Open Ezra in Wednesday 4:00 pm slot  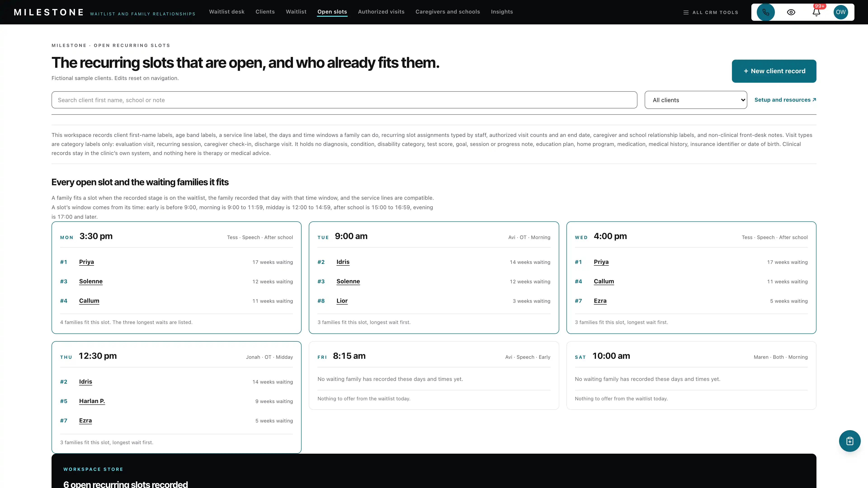click(x=600, y=301)
